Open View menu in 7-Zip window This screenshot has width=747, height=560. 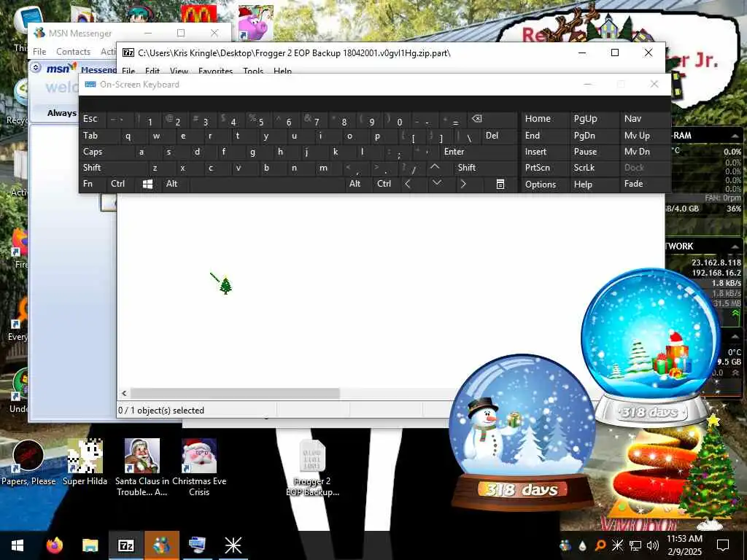pyautogui.click(x=179, y=71)
